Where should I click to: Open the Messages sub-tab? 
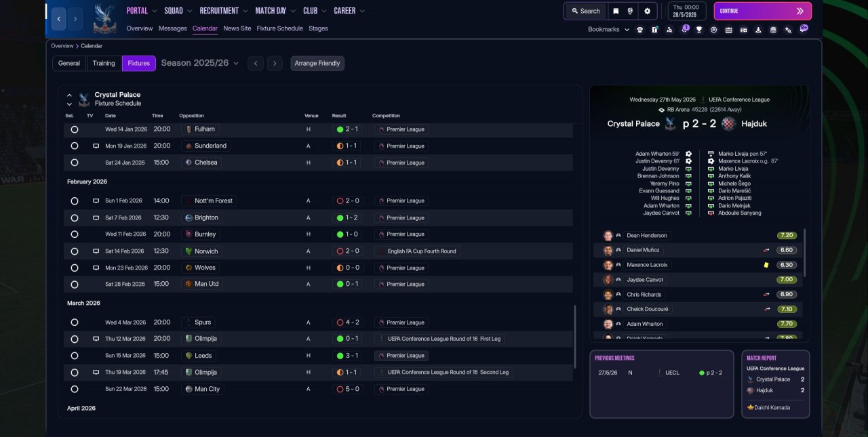[172, 28]
